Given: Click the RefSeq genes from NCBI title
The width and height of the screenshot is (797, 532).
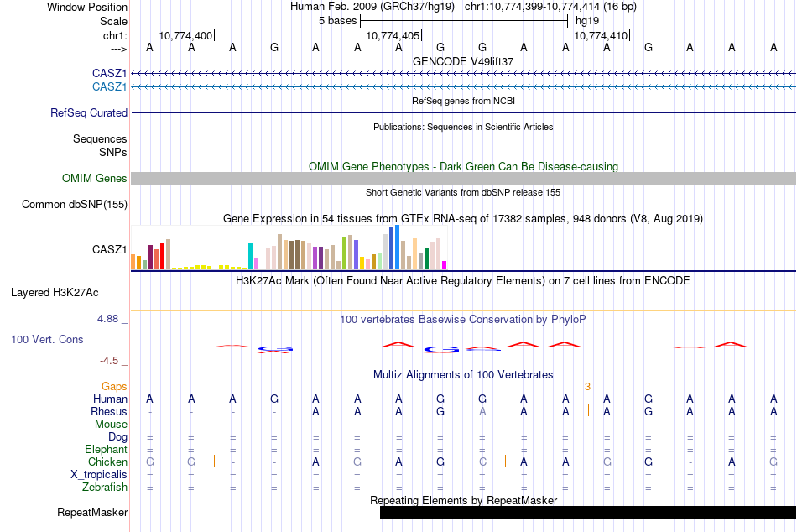Looking at the screenshot, I should coord(463,101).
